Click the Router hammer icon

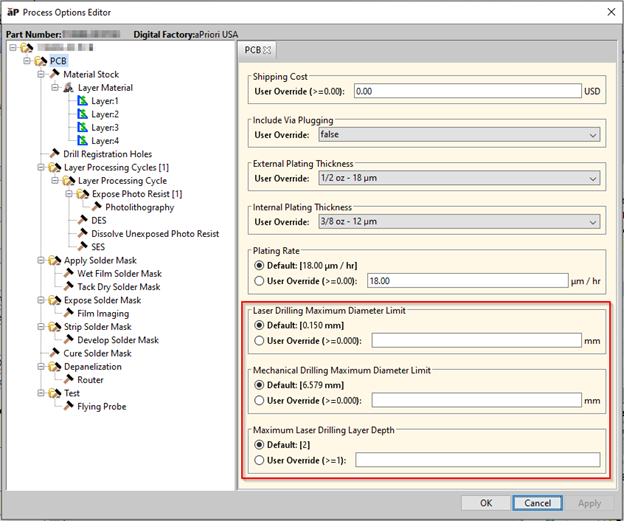click(x=68, y=379)
